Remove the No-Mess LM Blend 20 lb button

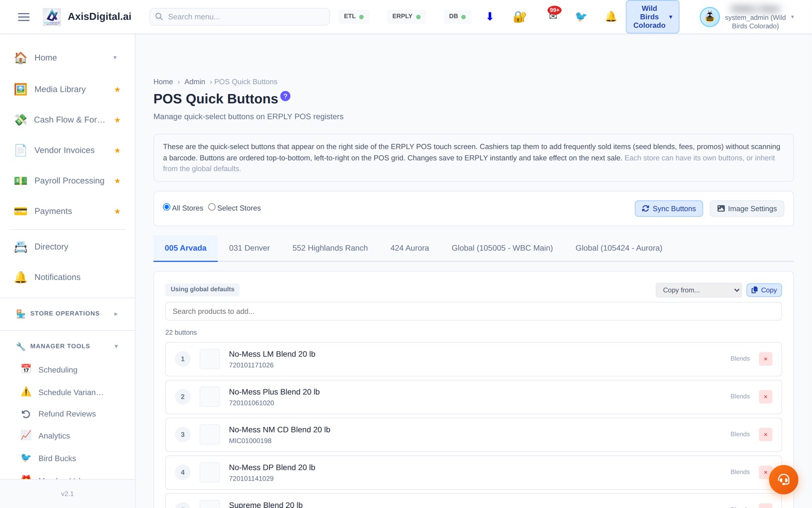[x=765, y=359]
